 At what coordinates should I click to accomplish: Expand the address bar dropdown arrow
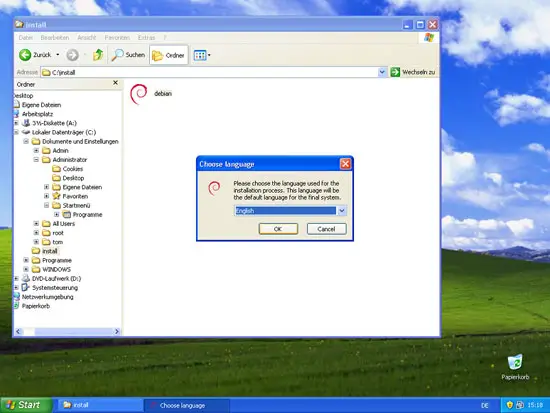[x=382, y=72]
